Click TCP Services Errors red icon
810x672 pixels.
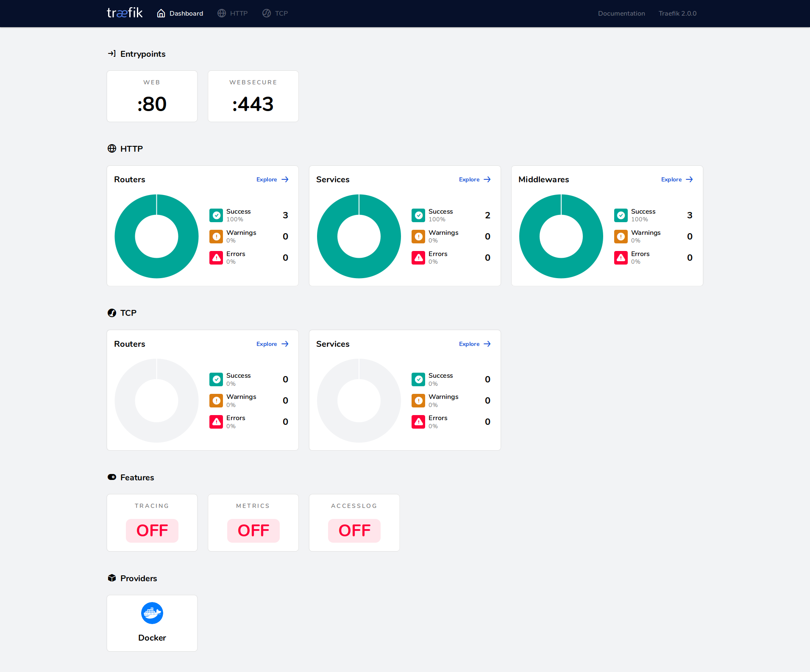pyautogui.click(x=418, y=422)
